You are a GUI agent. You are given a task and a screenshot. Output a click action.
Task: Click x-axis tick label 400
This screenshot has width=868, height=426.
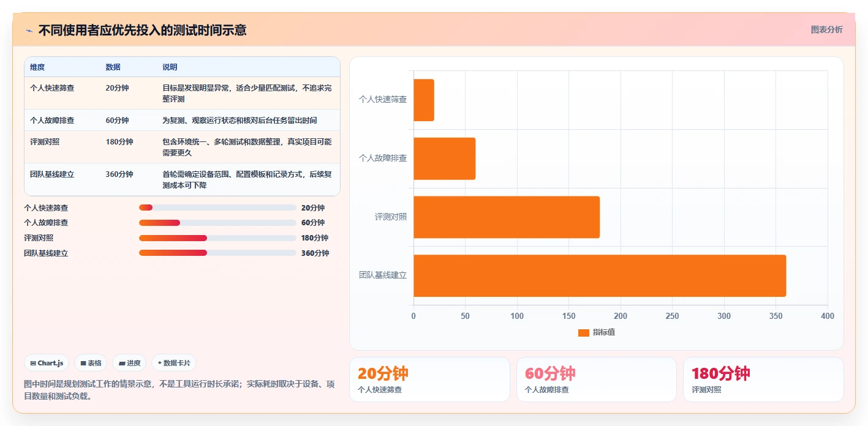click(828, 316)
